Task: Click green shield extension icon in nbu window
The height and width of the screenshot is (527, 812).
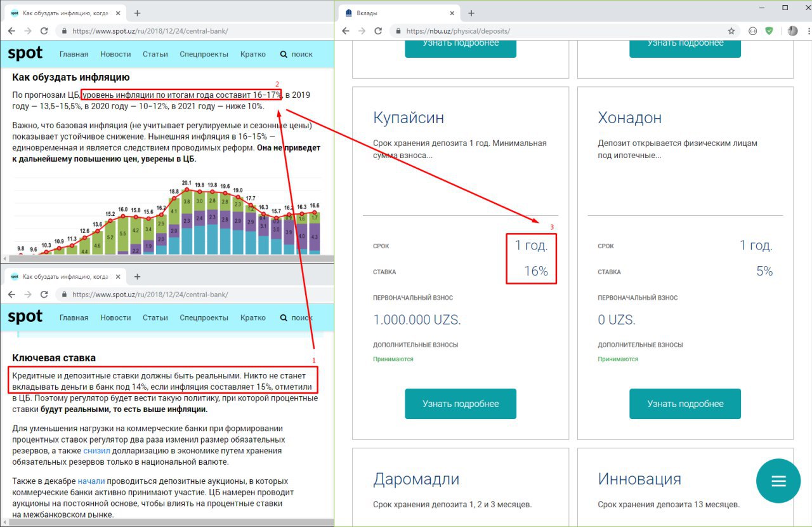Action: click(769, 30)
